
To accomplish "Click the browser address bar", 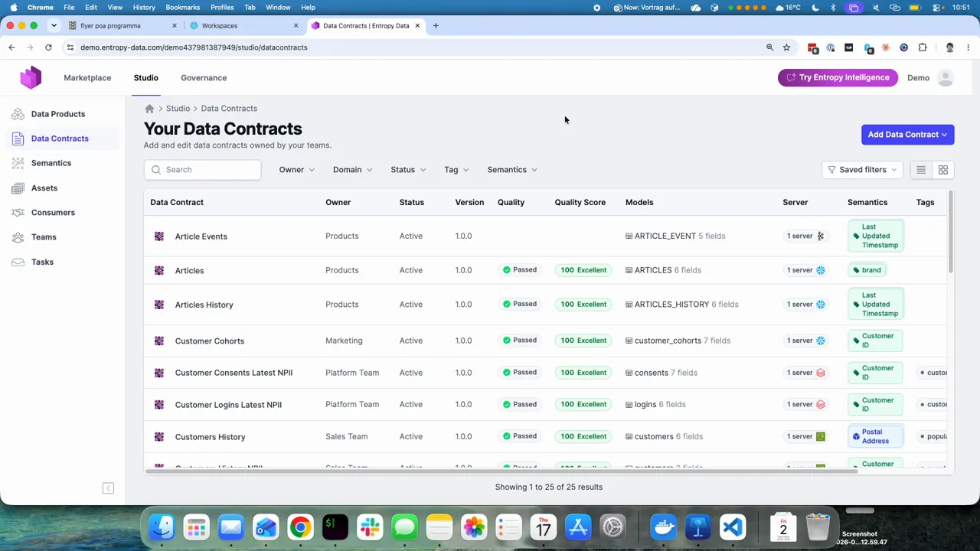I will [x=413, y=47].
